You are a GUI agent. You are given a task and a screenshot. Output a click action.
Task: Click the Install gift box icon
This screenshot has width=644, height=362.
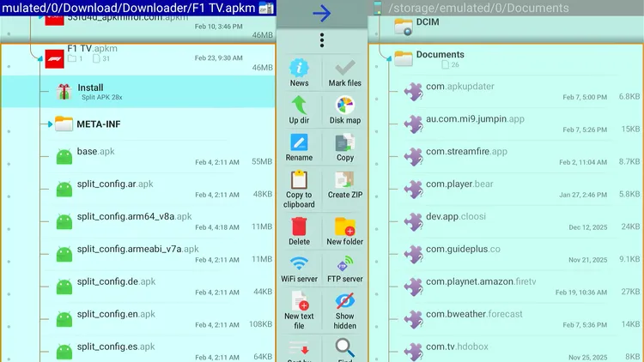[x=64, y=92]
